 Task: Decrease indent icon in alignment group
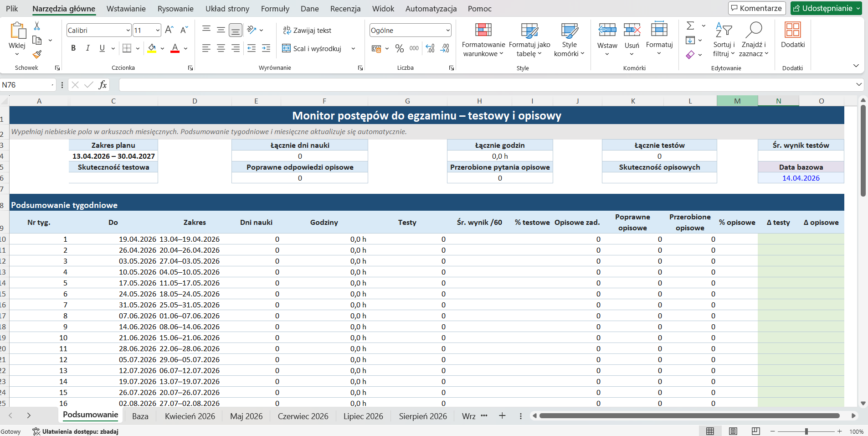[252, 48]
